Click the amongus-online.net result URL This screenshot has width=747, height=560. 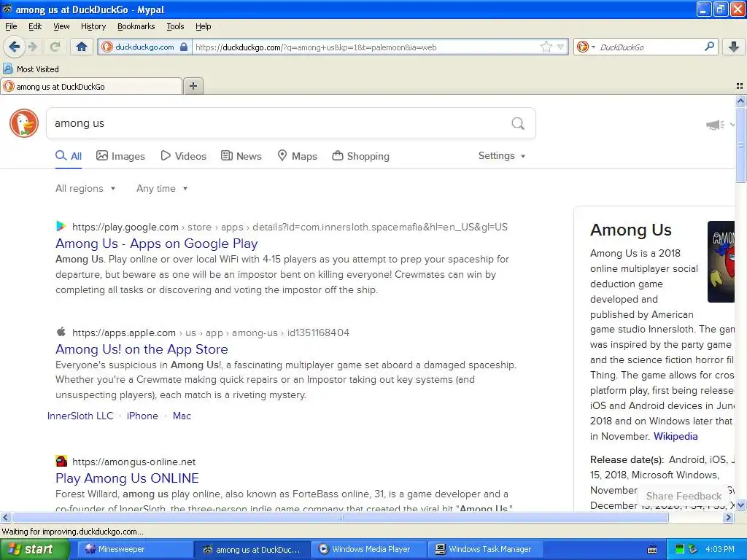coord(134,462)
